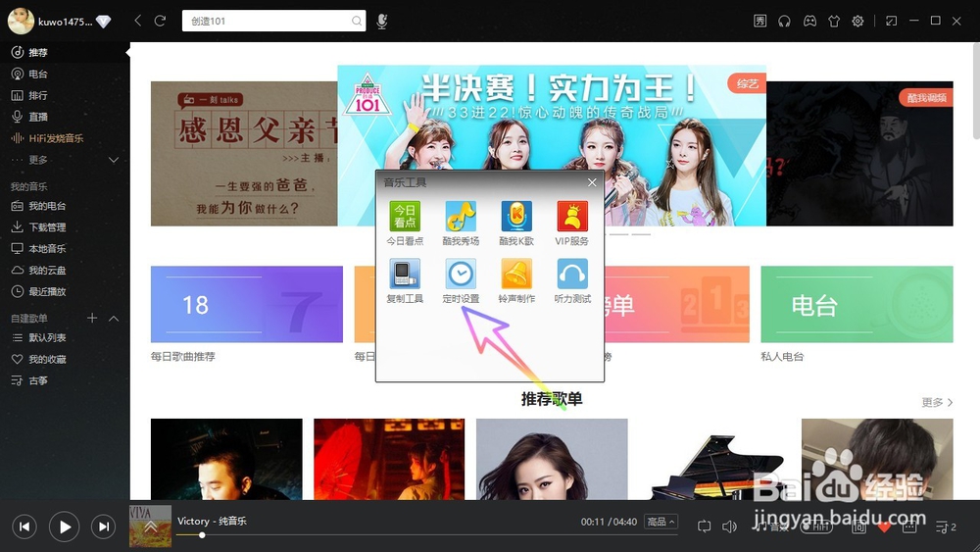980x552 pixels.
Task: Open the settings gear icon
Action: pyautogui.click(x=857, y=22)
